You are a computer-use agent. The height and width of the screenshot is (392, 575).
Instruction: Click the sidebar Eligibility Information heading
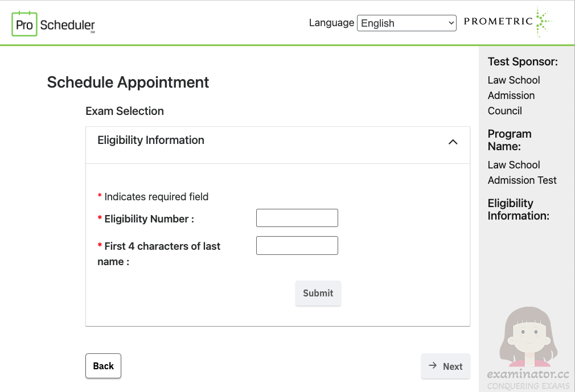(518, 209)
